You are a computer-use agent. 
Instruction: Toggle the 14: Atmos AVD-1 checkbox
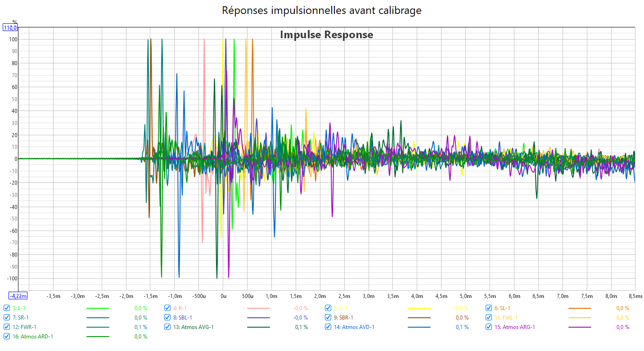329,327
